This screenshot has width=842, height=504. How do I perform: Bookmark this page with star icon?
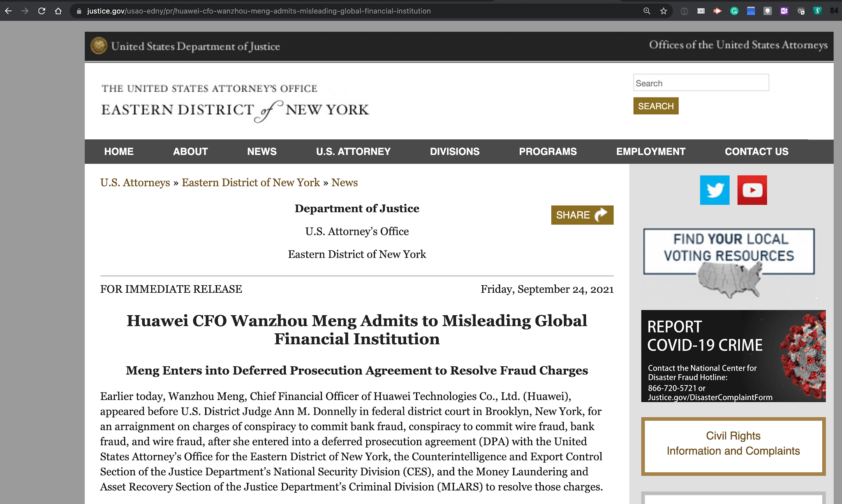664,11
